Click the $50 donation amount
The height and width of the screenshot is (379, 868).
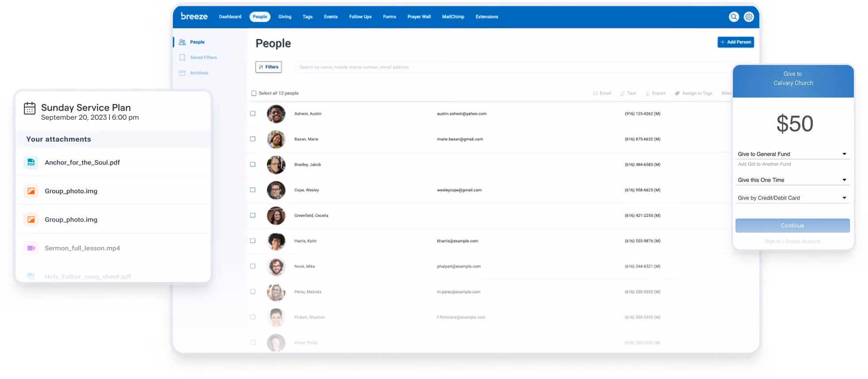click(x=795, y=124)
